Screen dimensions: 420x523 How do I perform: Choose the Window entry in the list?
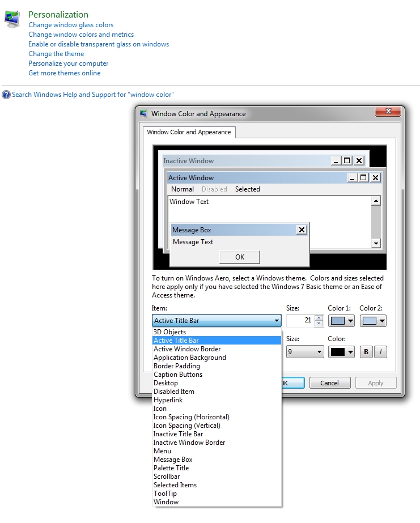[x=217, y=502]
